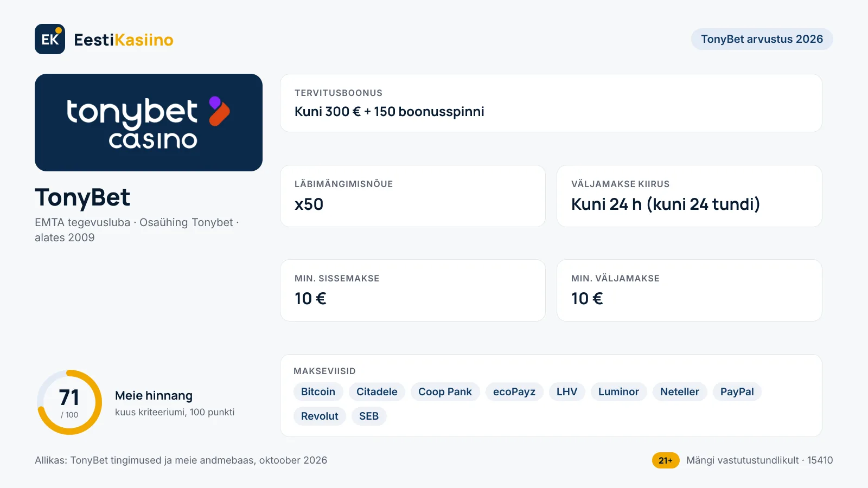The width and height of the screenshot is (868, 488).
Task: Select the PayPal payment chip
Action: pyautogui.click(x=737, y=392)
